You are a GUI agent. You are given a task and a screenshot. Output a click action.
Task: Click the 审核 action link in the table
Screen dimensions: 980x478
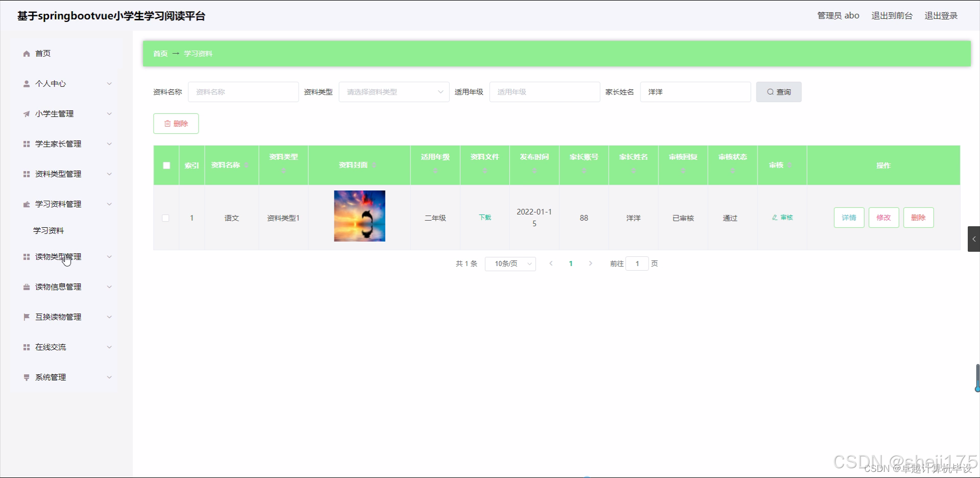tap(782, 217)
